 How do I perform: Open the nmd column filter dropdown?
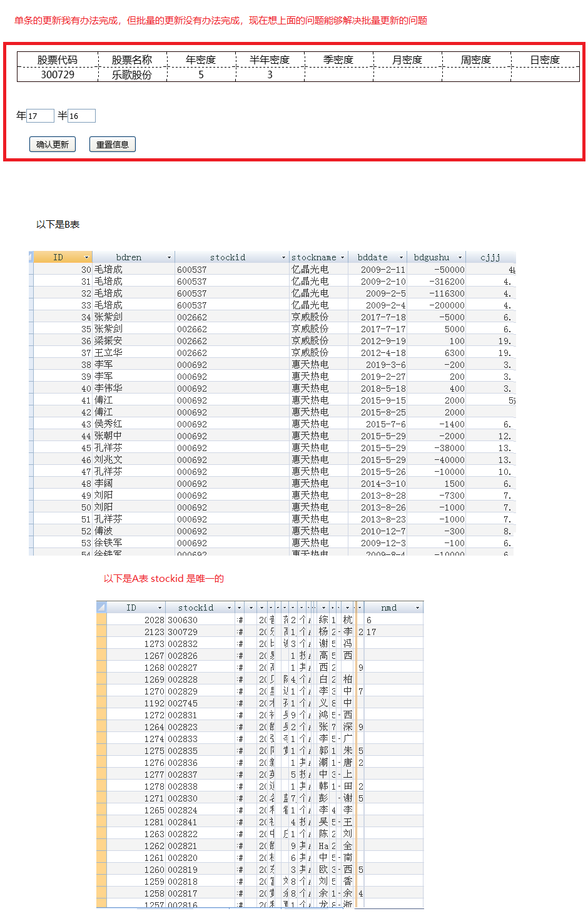[418, 608]
